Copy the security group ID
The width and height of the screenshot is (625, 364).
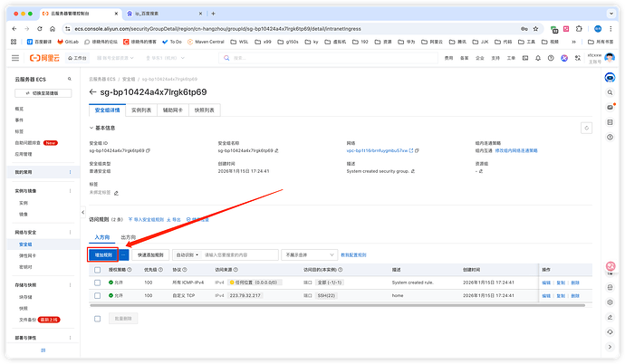point(148,150)
